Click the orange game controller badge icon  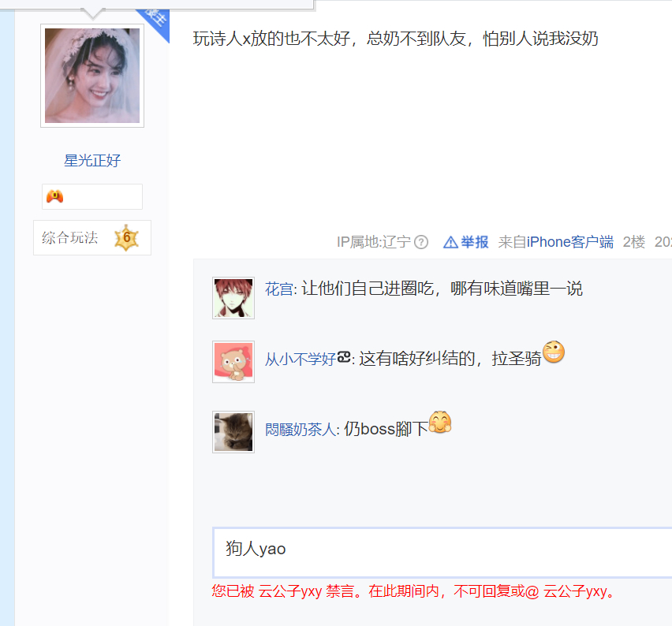coord(55,196)
